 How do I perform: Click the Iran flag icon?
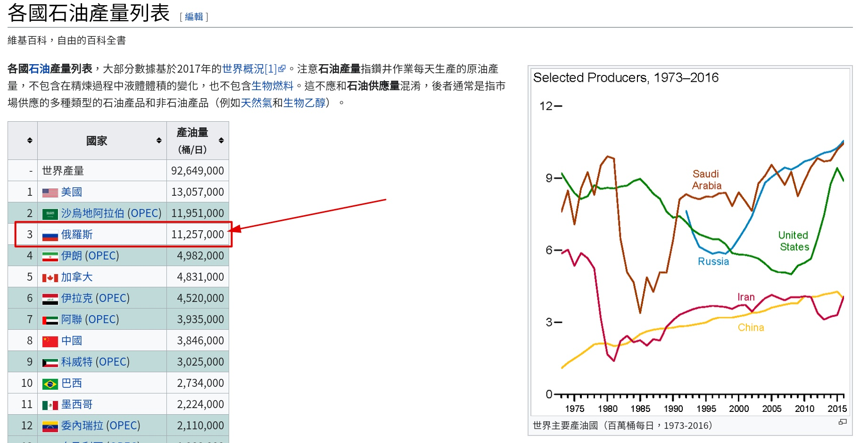[50, 256]
